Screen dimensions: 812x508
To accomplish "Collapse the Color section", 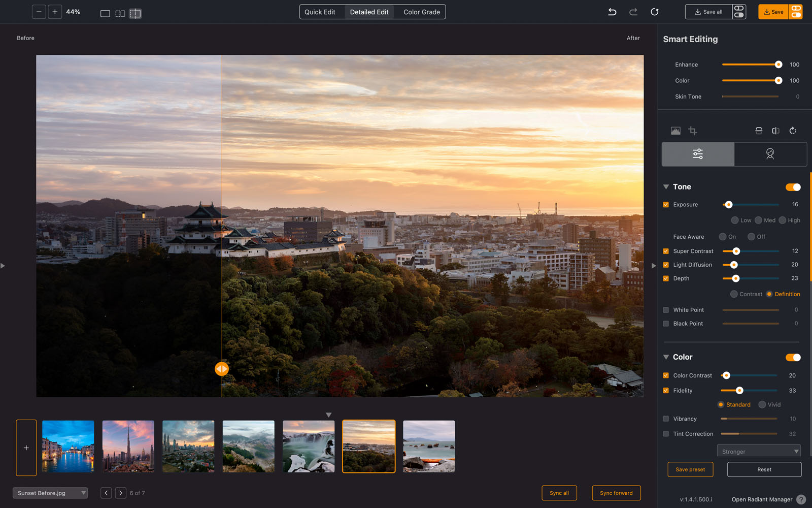I will [x=666, y=357].
